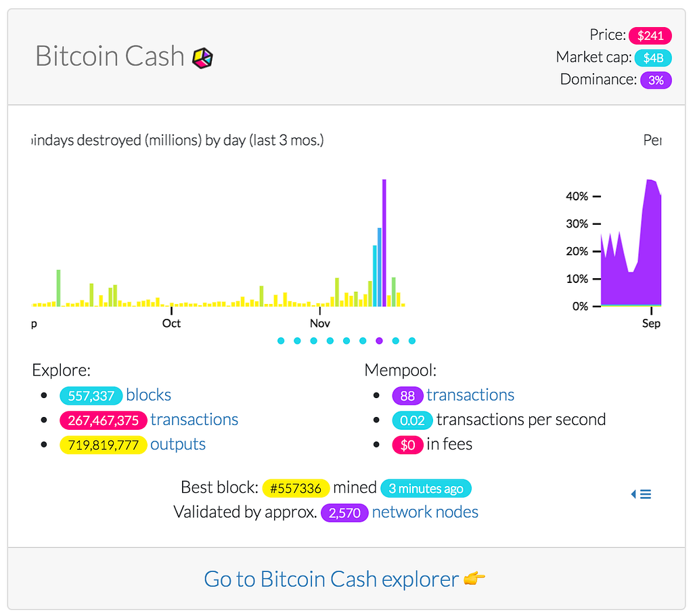This screenshot has height=616, width=693.
Task: Click the 2,570 network nodes count badge
Action: pyautogui.click(x=344, y=512)
